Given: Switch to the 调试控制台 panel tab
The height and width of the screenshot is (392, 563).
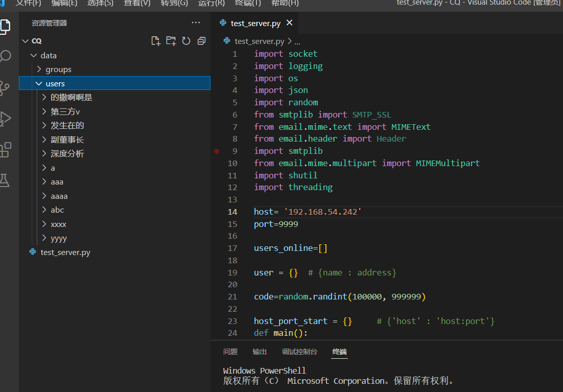Looking at the screenshot, I should tap(299, 352).
